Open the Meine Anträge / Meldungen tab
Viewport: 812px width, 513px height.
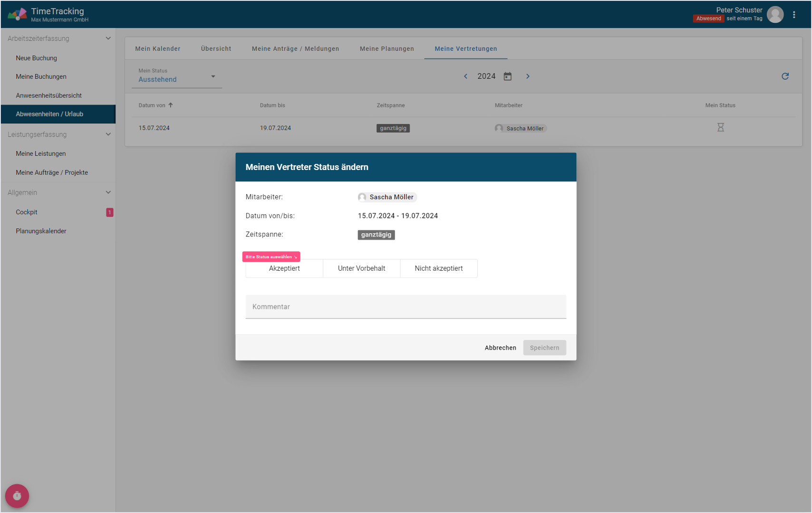(295, 49)
